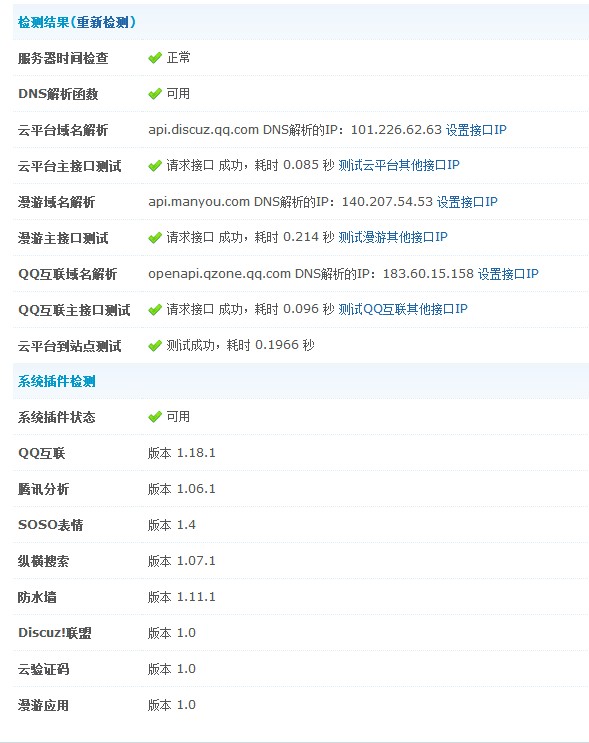Click the 漫游应用 plugin name

pos(43,705)
